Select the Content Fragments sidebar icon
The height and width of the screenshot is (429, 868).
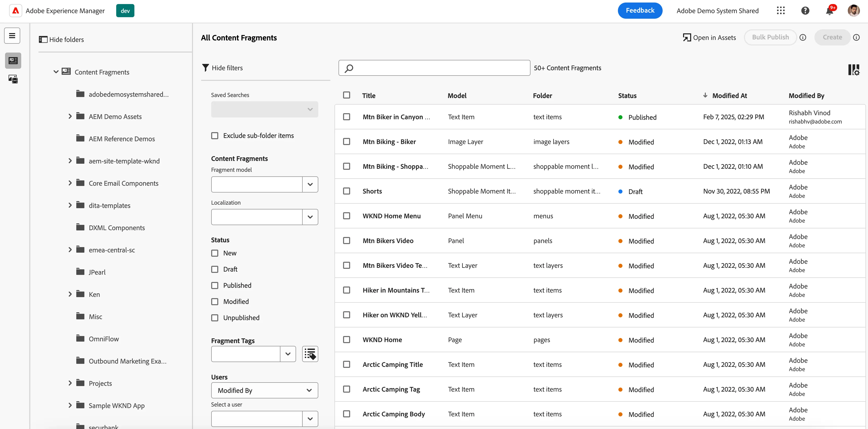[13, 61]
